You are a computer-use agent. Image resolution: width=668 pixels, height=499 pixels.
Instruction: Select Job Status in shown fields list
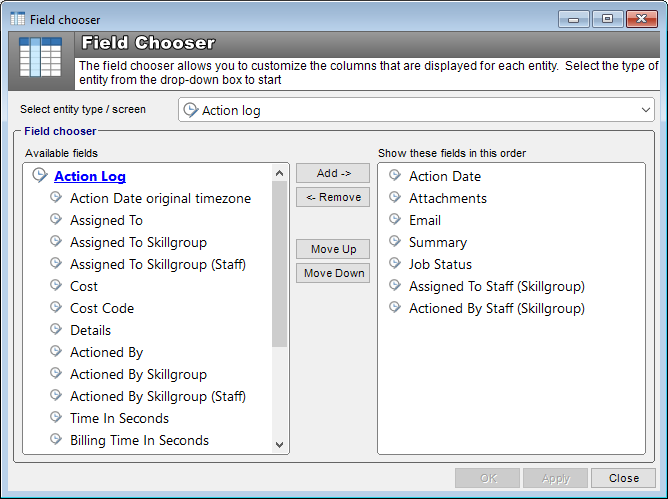click(441, 264)
